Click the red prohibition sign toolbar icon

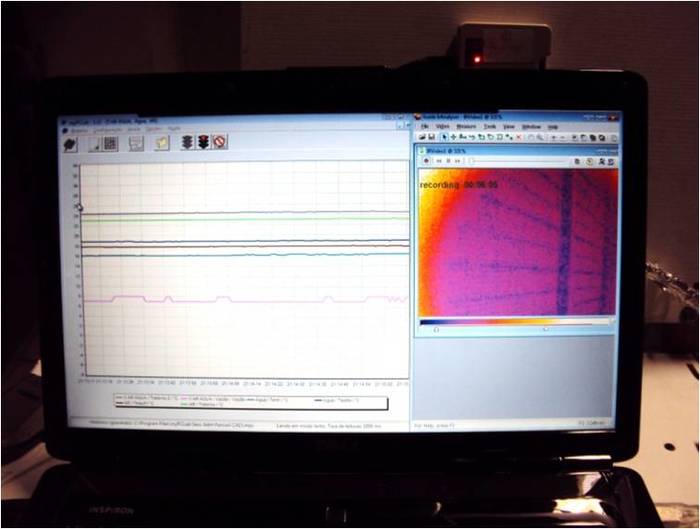tap(219, 142)
